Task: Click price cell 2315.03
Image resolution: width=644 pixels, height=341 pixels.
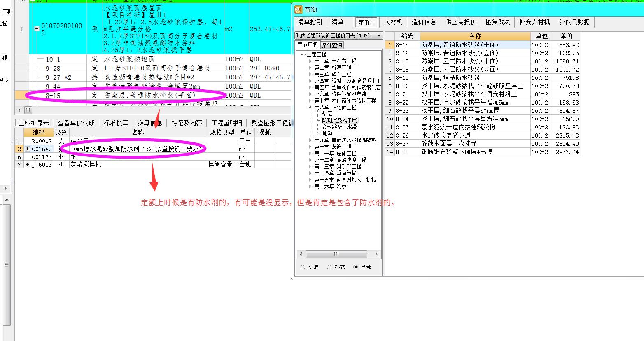Action: click(x=567, y=135)
